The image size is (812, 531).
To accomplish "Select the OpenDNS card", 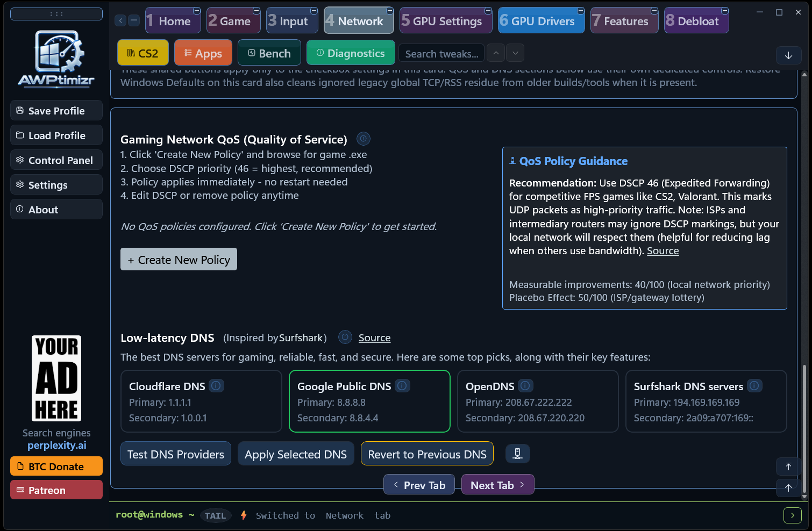I will [538, 401].
